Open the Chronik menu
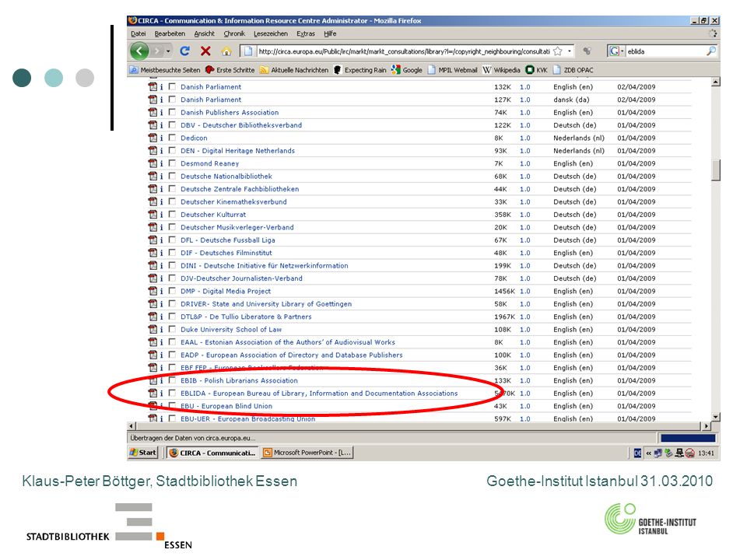Viewport: 747px width, 560px height. click(x=234, y=33)
